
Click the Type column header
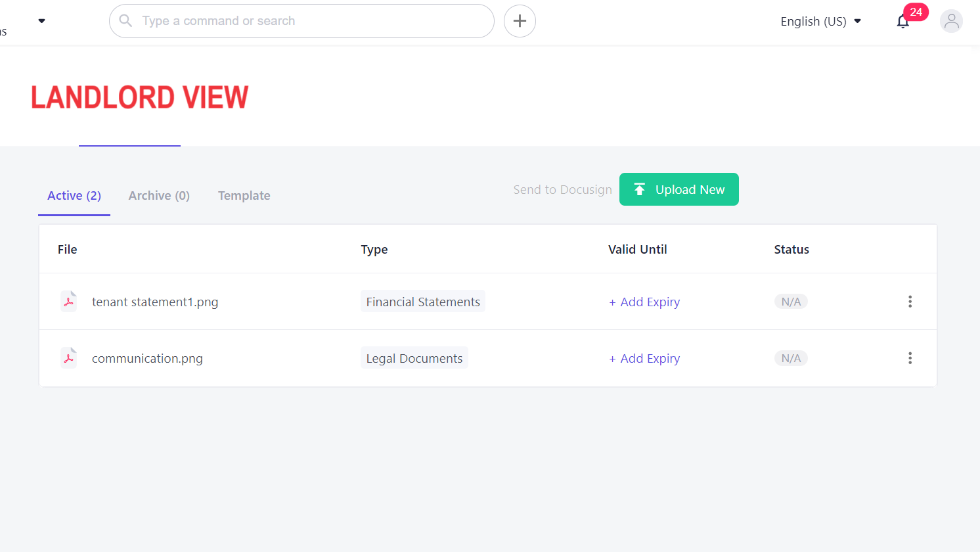pos(374,249)
